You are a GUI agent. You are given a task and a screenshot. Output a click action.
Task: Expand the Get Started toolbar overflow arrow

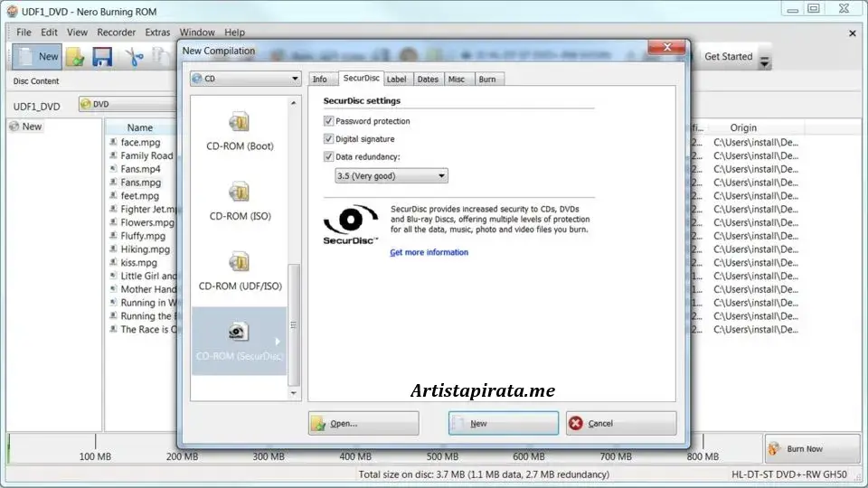pos(765,61)
